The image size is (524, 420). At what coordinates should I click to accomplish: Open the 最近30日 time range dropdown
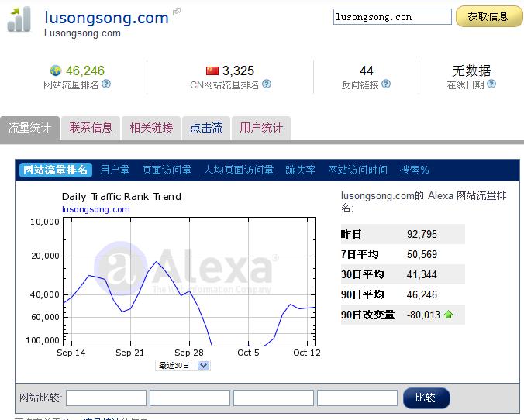(x=183, y=365)
